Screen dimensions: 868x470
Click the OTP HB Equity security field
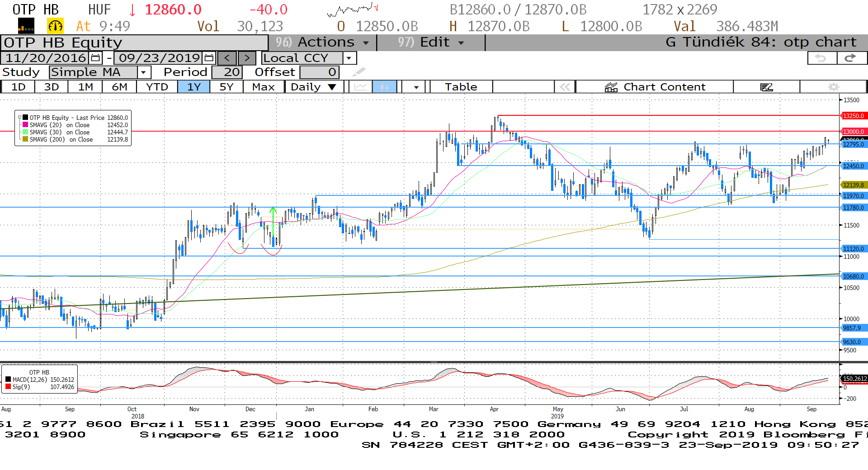coord(134,43)
